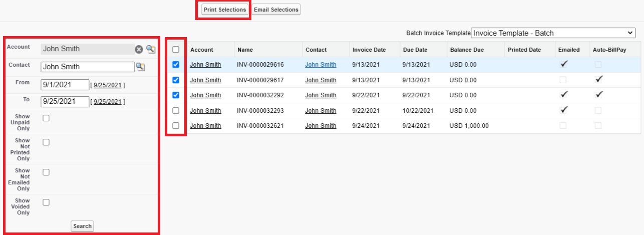Enable Show Unpaid Only filter
This screenshot has height=235, width=644.
click(46, 118)
